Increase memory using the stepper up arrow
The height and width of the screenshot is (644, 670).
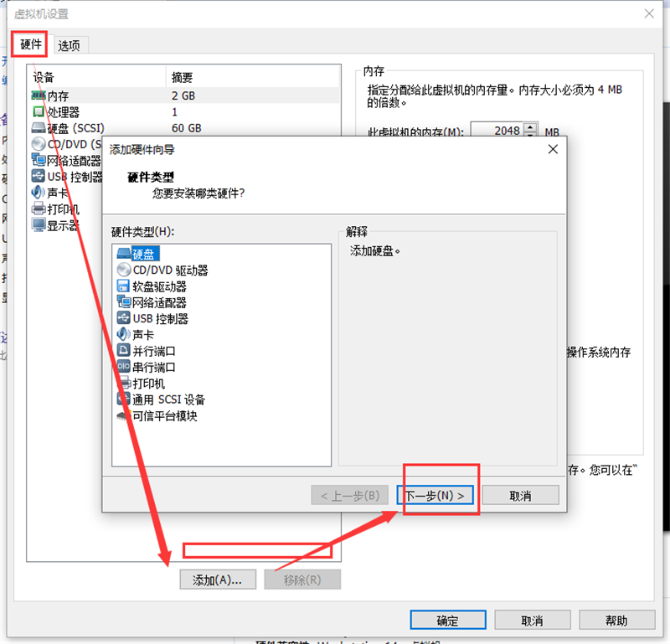coord(528,127)
